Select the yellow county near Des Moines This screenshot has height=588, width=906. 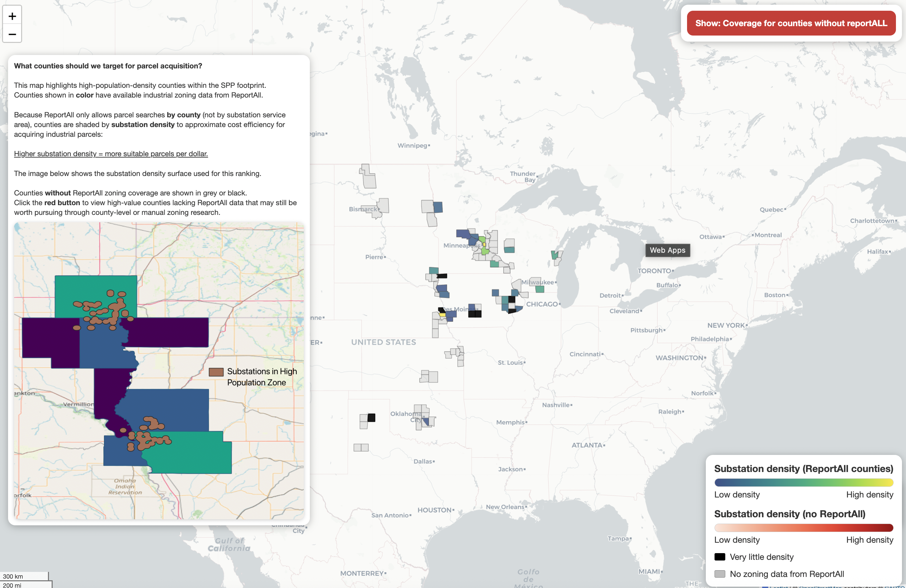coord(442,315)
